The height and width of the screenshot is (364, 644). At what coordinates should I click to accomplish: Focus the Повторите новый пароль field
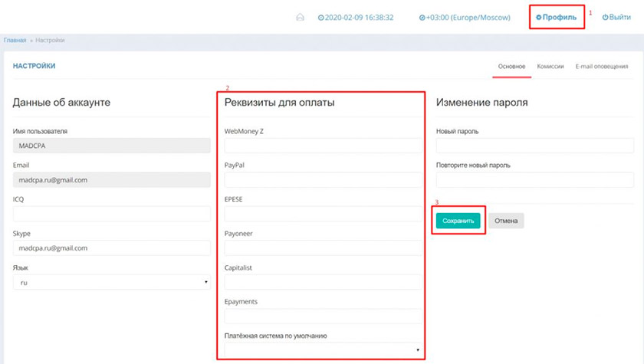(535, 180)
